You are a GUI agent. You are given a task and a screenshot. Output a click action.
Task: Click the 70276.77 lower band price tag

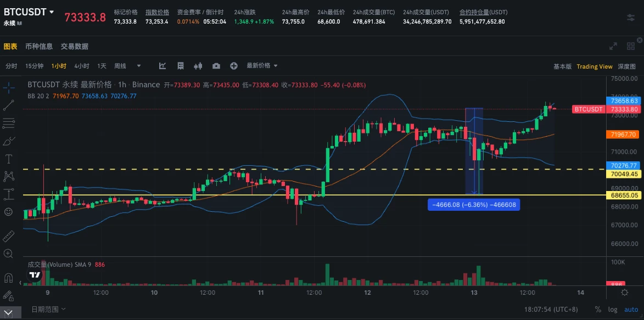pos(624,166)
